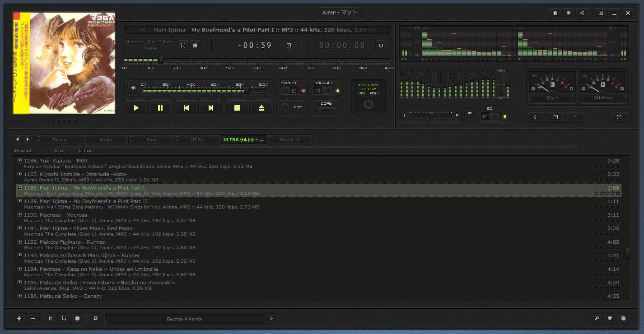Image resolution: width=644 pixels, height=334 pixels.
Task: Show previous visualization with left chevron
Action: tap(536, 117)
